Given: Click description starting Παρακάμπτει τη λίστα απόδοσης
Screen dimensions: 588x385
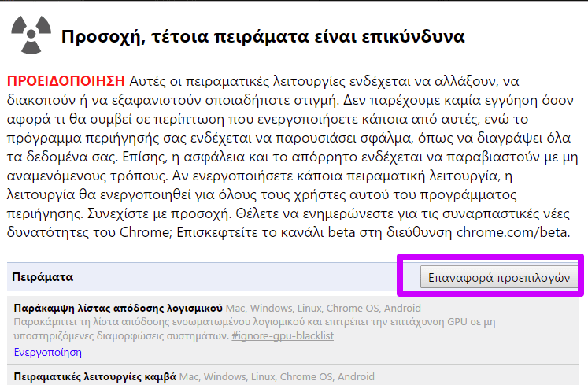Looking at the screenshot, I should [254, 328].
